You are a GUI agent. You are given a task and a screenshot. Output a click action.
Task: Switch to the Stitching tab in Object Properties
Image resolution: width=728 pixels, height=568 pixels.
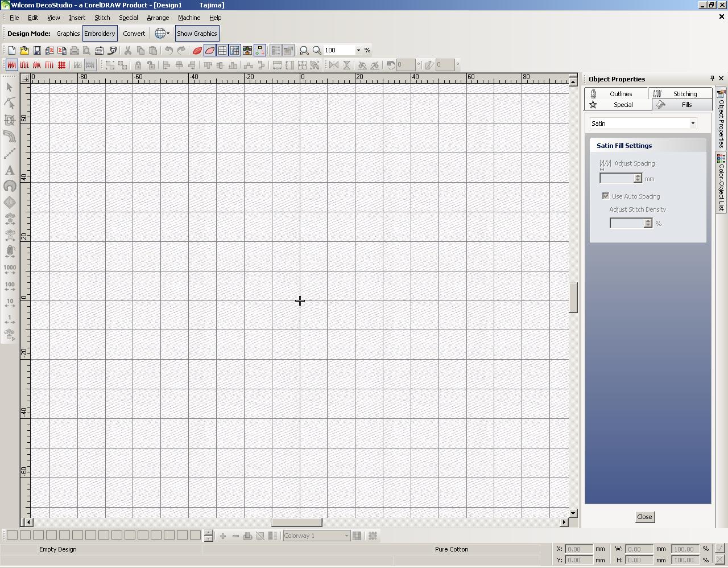(681, 93)
